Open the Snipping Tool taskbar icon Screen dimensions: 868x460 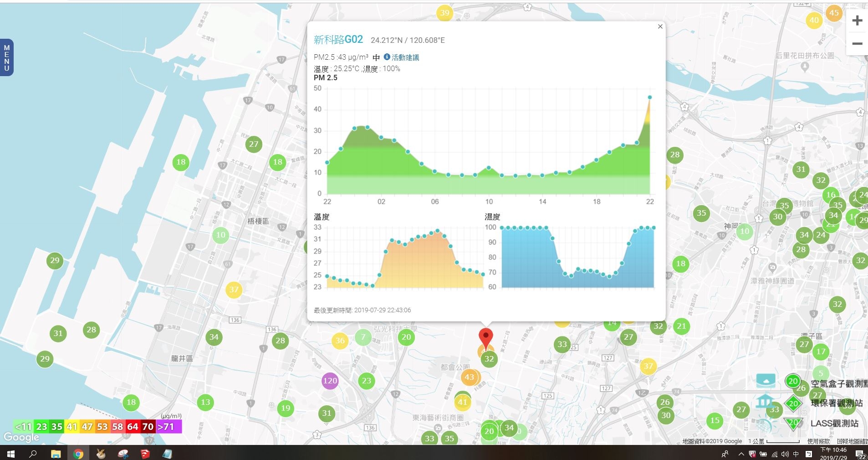coord(123,454)
